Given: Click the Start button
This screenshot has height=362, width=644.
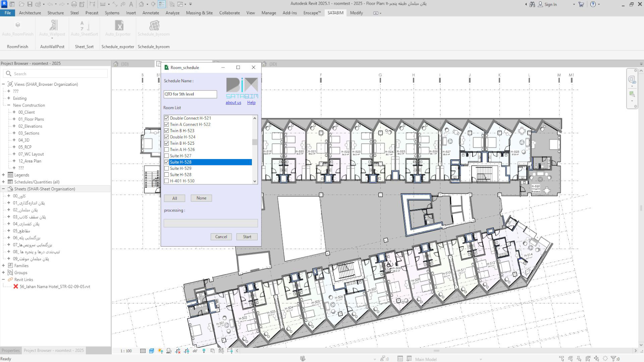Looking at the screenshot, I should coord(247,237).
